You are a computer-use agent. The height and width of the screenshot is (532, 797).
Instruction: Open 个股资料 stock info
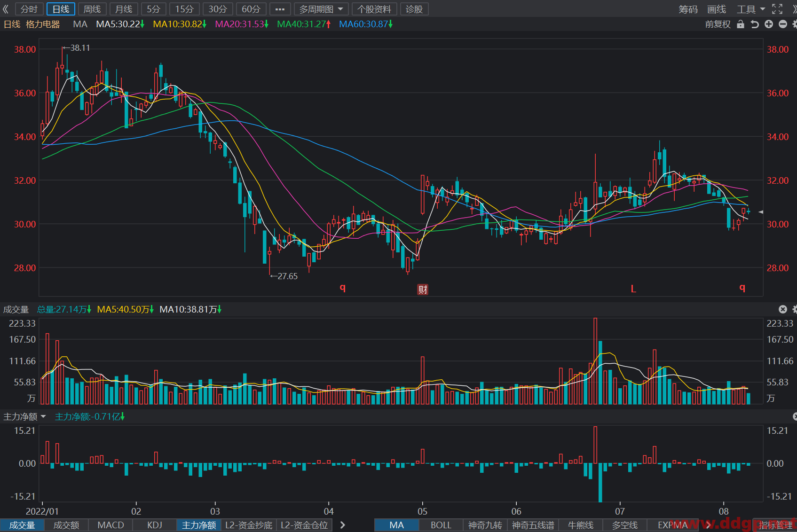pos(374,9)
